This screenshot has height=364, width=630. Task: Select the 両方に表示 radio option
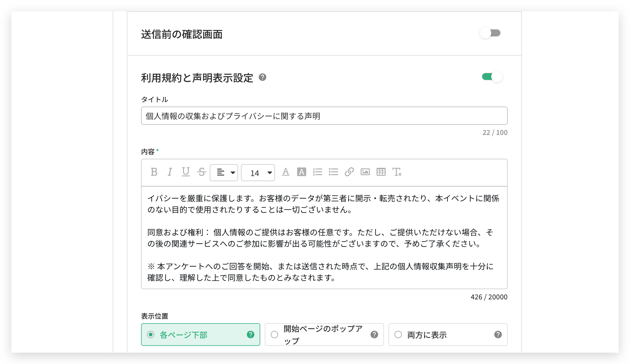coord(448,335)
